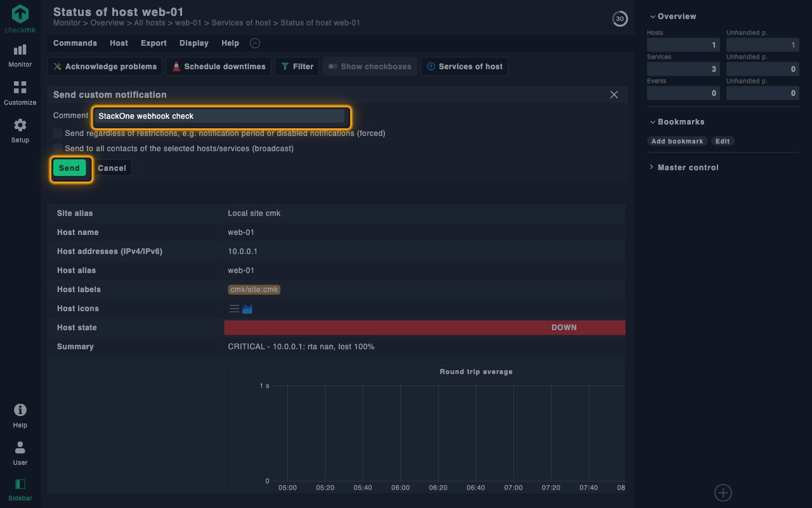
Task: Click the red DOWN host state bar
Action: pyautogui.click(x=424, y=328)
